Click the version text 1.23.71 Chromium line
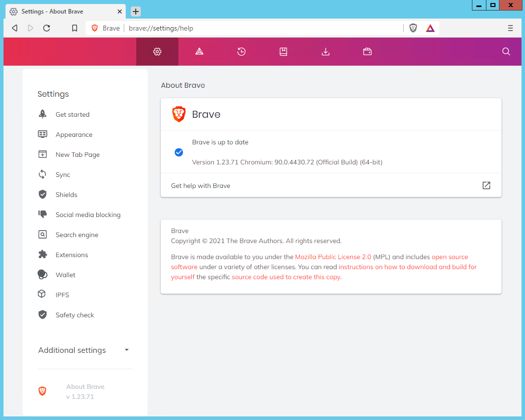 point(287,162)
